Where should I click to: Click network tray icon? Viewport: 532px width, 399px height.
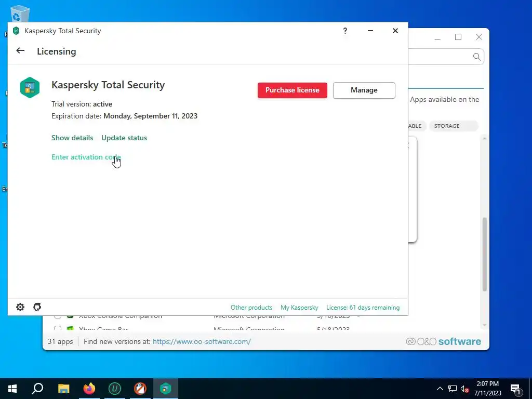(453, 389)
